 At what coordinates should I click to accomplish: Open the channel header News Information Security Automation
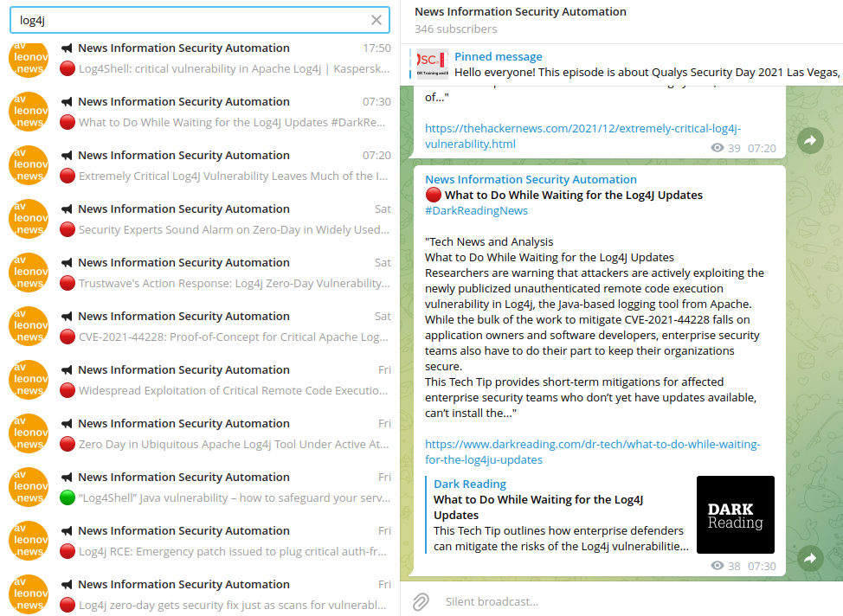tap(520, 12)
